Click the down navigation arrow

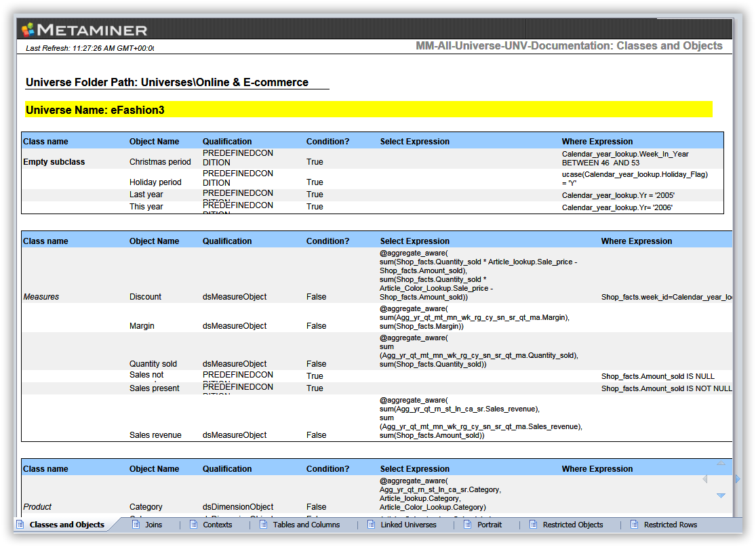tap(721, 495)
